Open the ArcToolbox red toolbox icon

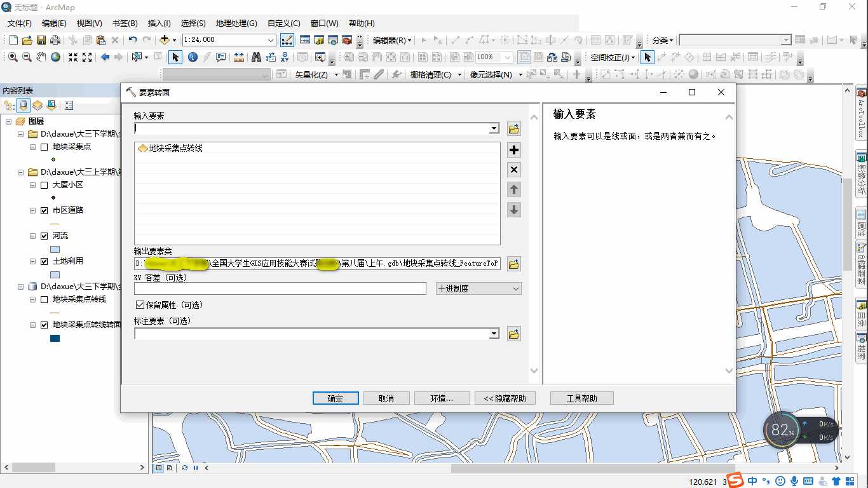click(347, 40)
